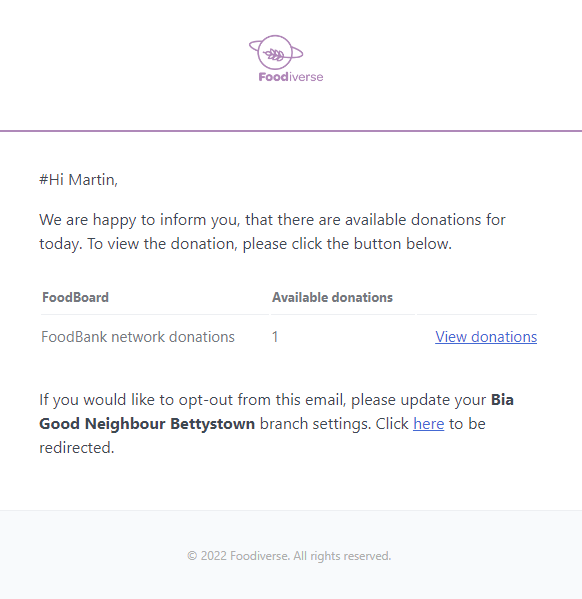This screenshot has width=582, height=599.
Task: Select the Available donations column header
Action: point(332,297)
